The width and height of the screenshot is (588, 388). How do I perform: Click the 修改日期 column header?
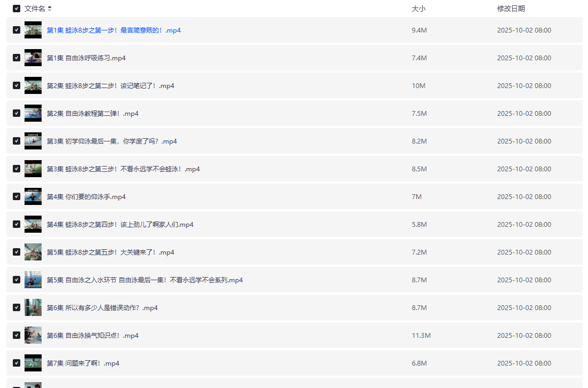pos(511,9)
